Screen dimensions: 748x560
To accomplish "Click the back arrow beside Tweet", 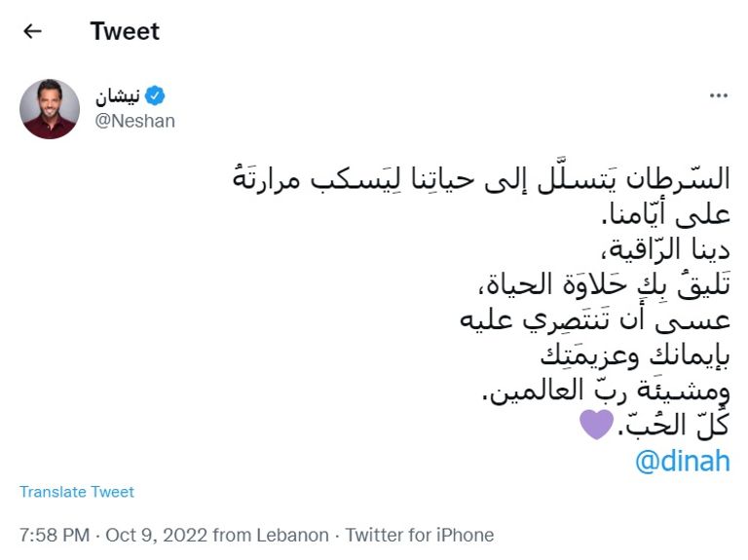I will click(x=32, y=31).
